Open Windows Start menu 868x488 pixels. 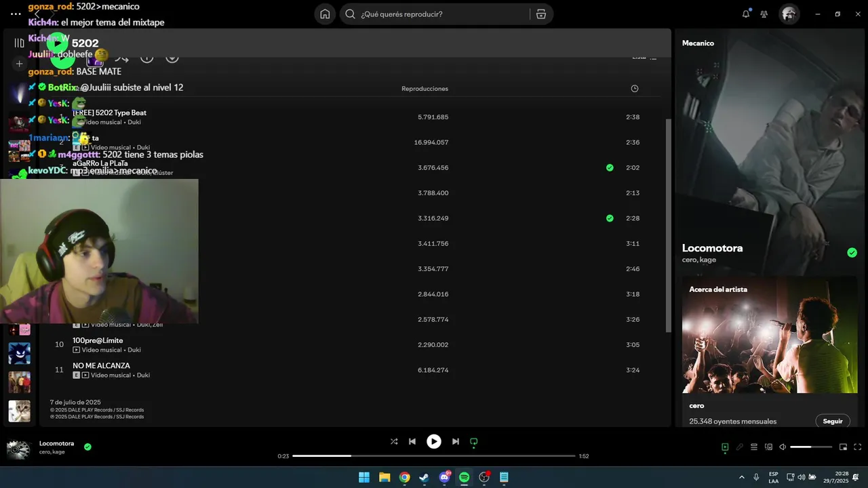pos(364,477)
